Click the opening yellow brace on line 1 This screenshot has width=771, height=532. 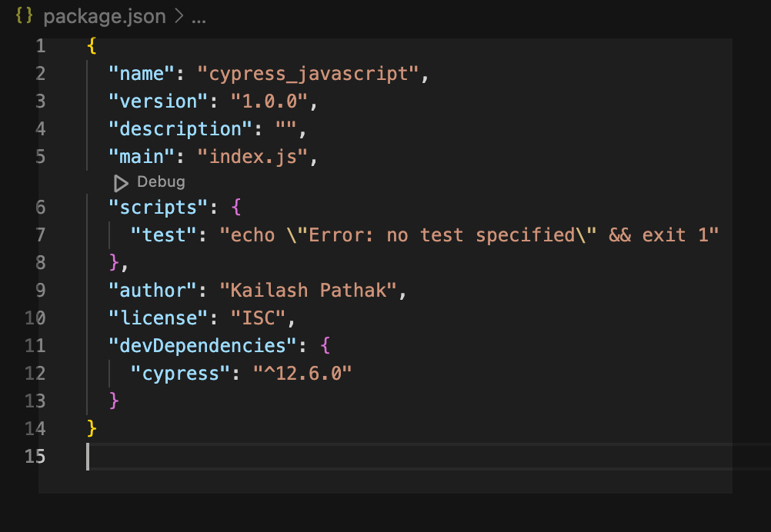pos(92,46)
